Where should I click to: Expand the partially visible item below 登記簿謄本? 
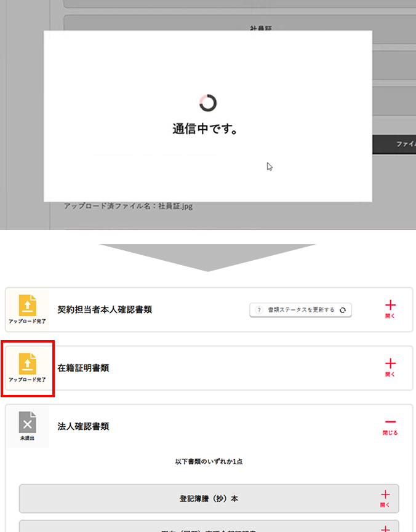[385, 528]
